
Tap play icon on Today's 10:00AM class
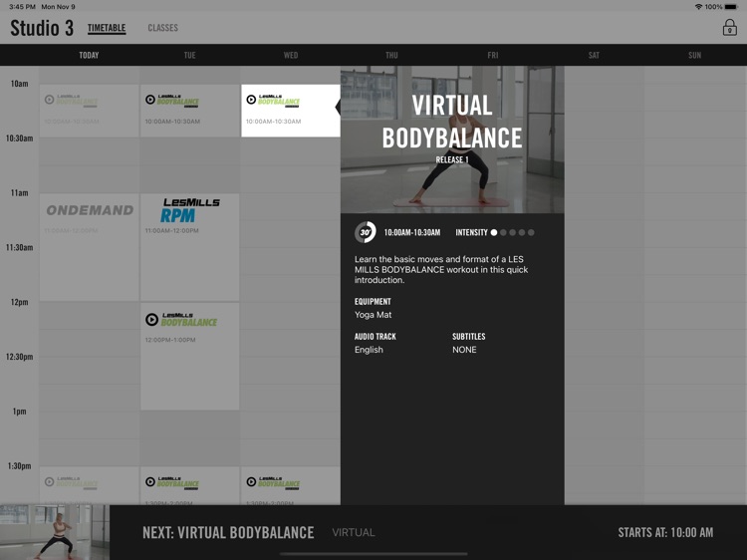[49, 100]
